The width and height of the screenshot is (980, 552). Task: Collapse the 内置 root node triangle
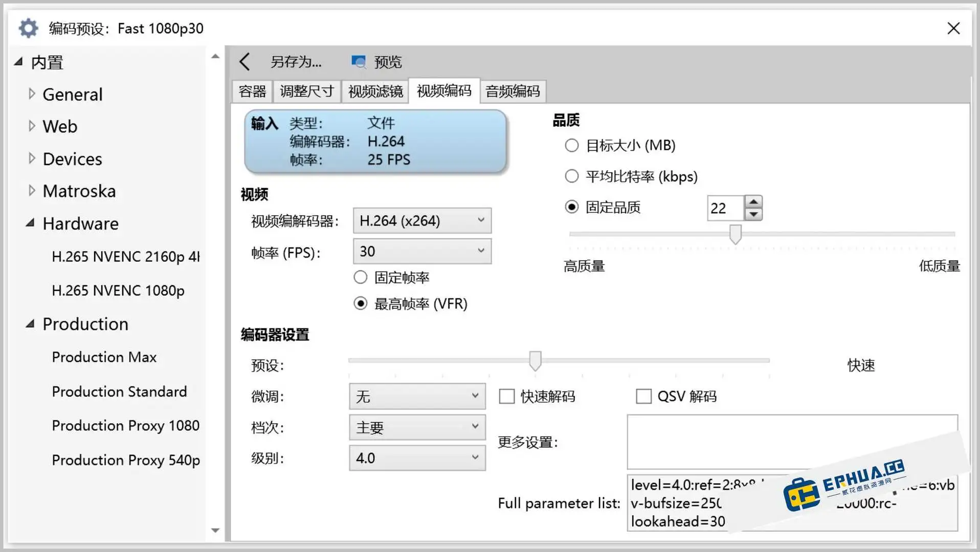pyautogui.click(x=18, y=60)
